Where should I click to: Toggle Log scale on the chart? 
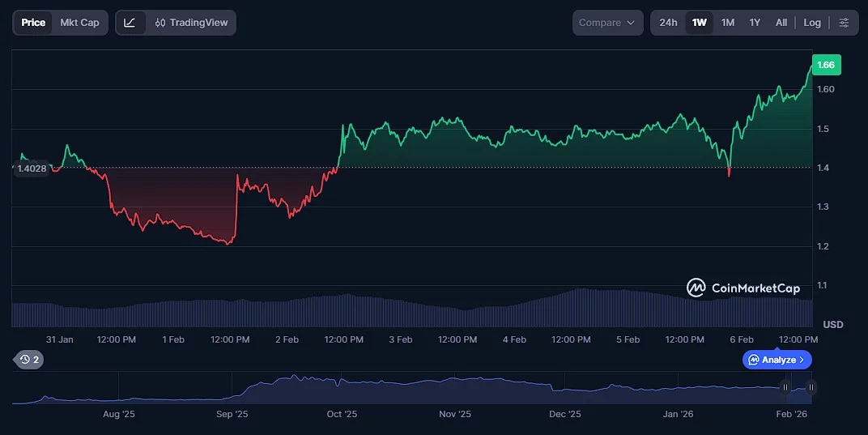[812, 23]
